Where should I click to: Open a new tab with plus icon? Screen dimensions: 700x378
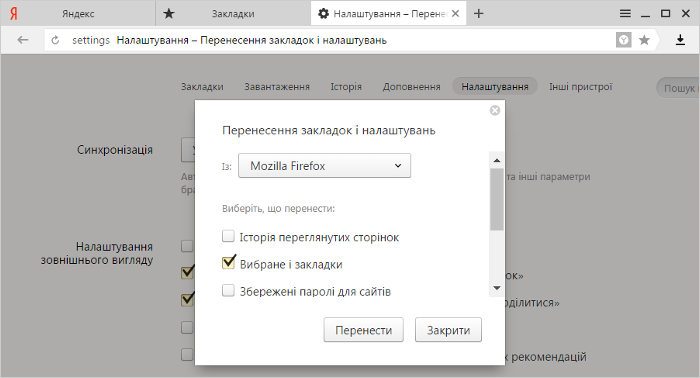coord(479,14)
